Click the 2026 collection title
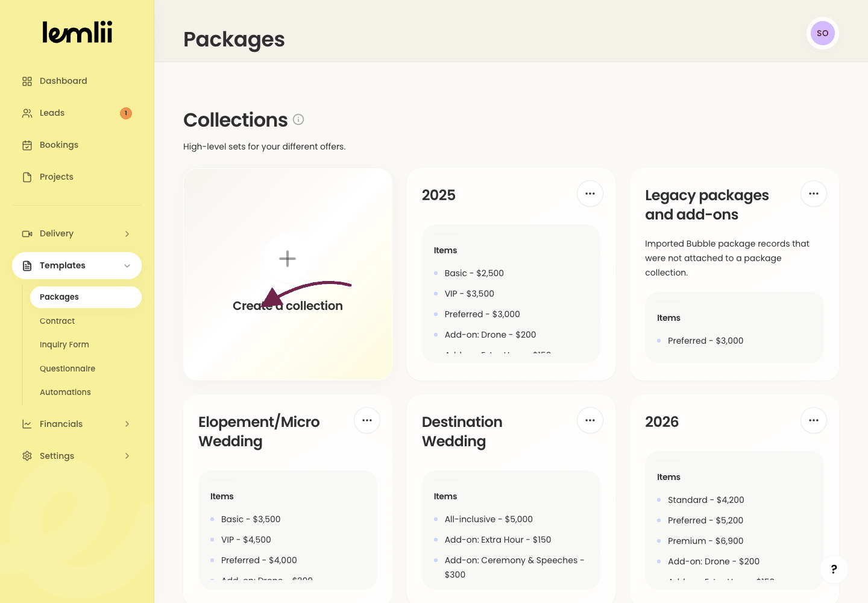The width and height of the screenshot is (868, 603). (662, 422)
